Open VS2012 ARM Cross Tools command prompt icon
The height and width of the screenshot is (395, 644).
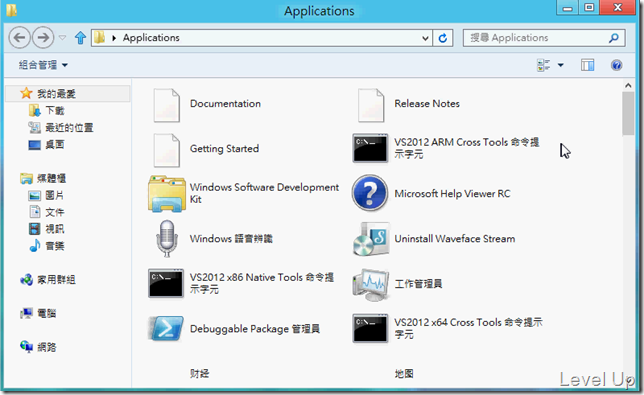[x=370, y=148]
